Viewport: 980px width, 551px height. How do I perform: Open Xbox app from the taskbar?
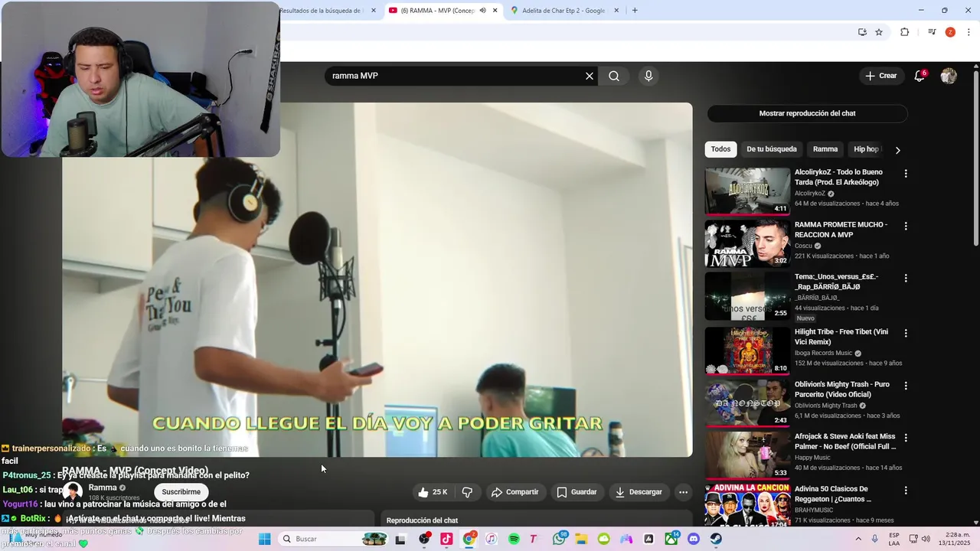coord(671,539)
